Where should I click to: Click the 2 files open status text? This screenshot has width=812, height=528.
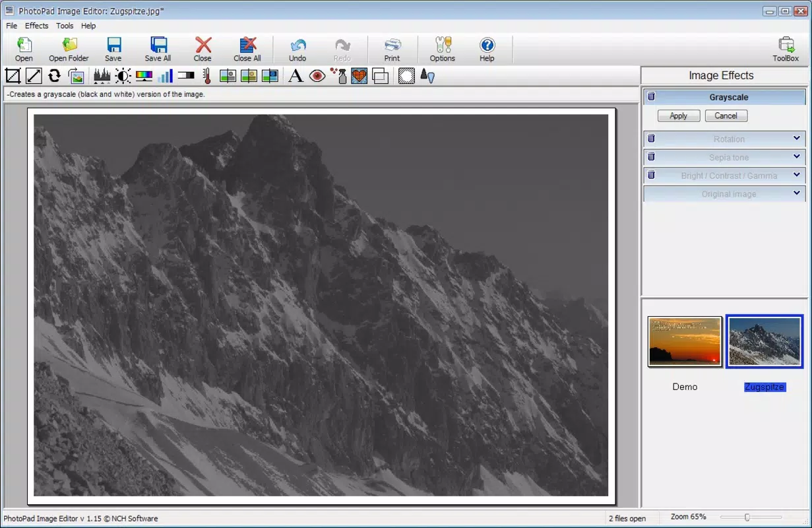click(627, 518)
